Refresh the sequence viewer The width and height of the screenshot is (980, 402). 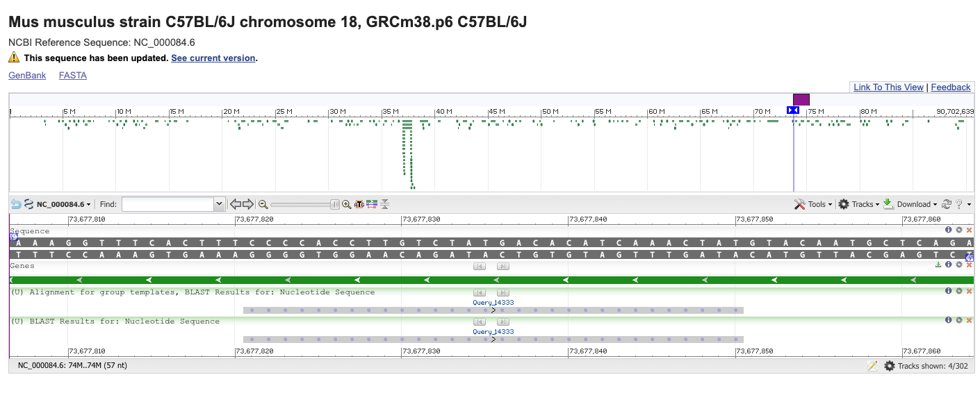click(946, 204)
